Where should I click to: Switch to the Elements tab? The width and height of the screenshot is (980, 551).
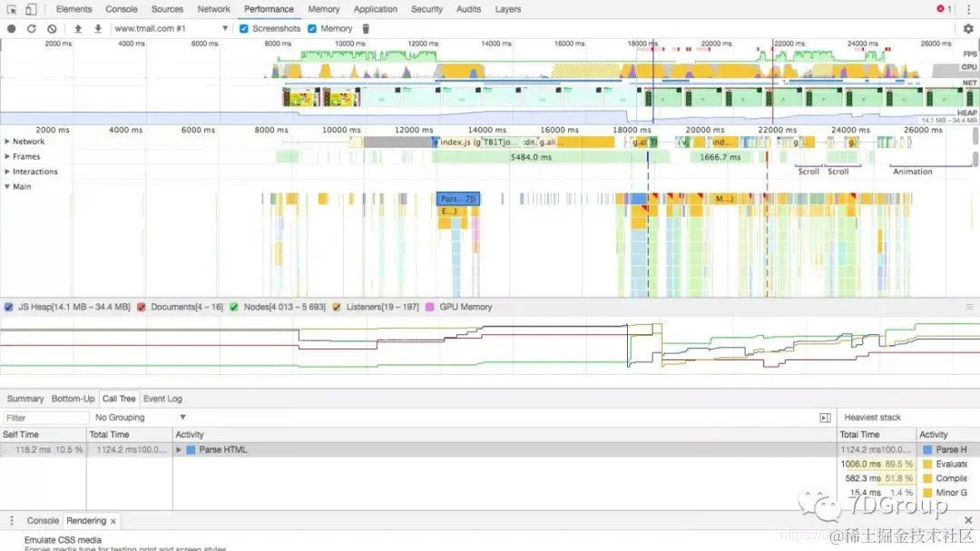click(x=73, y=9)
